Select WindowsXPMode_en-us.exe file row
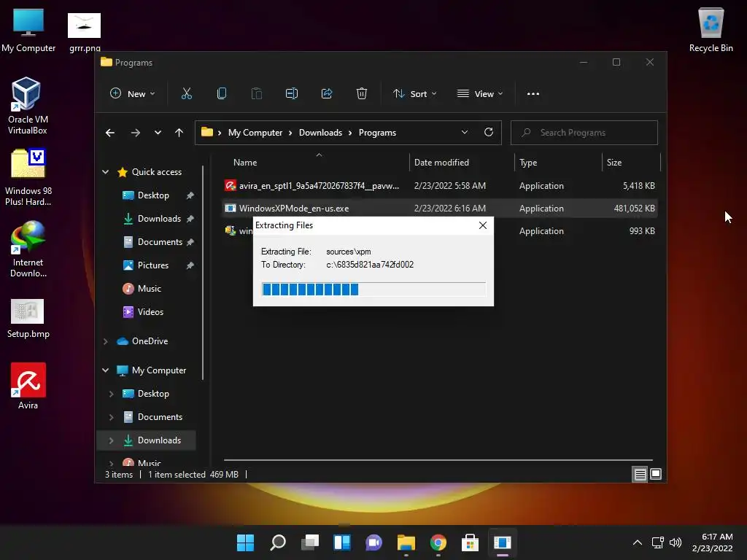747x560 pixels. [440, 209]
